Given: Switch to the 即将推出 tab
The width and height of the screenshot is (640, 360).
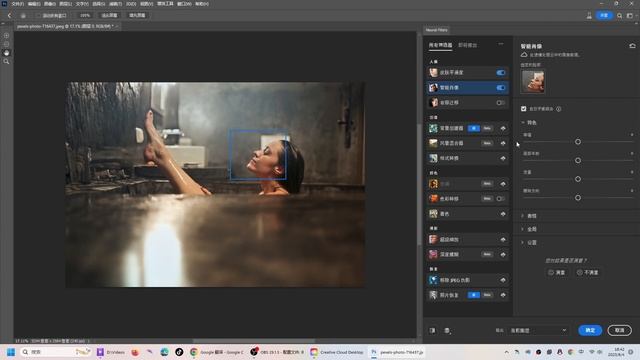Looking at the screenshot, I should click(x=468, y=45).
